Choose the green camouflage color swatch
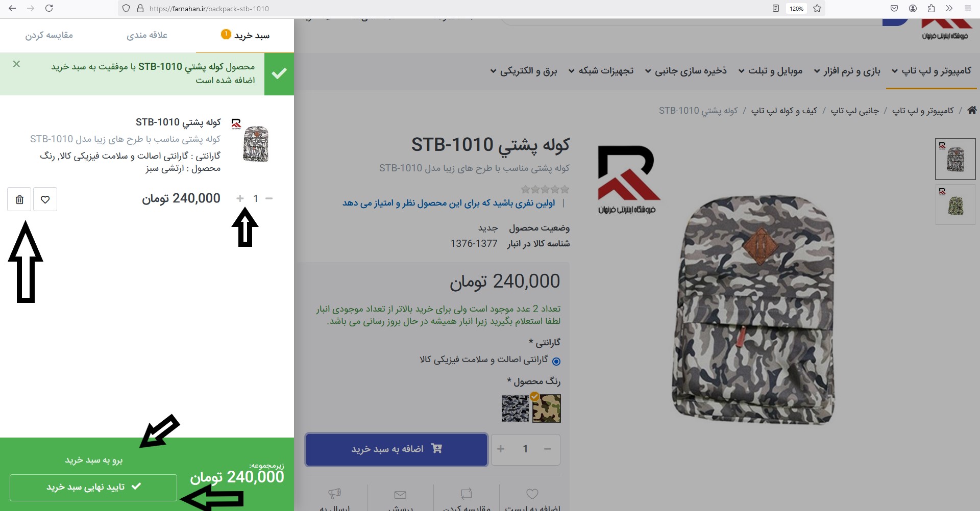Screen dimensions: 980x511 tap(546, 408)
